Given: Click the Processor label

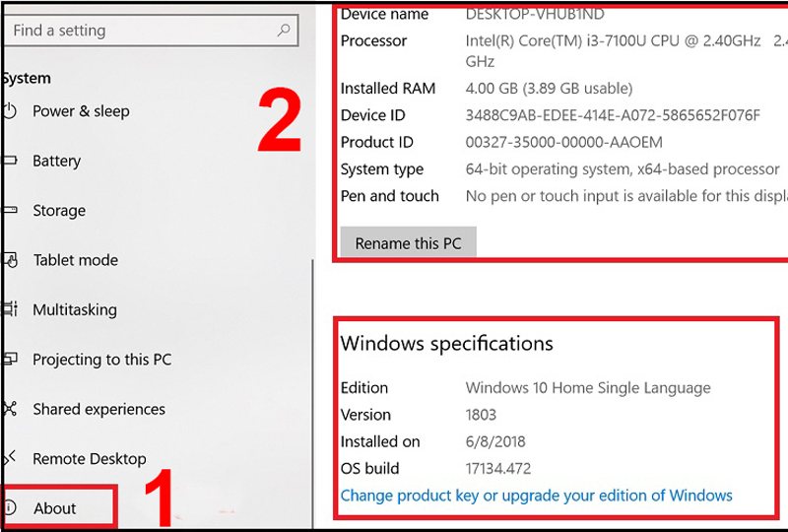Looking at the screenshot, I should point(373,40).
